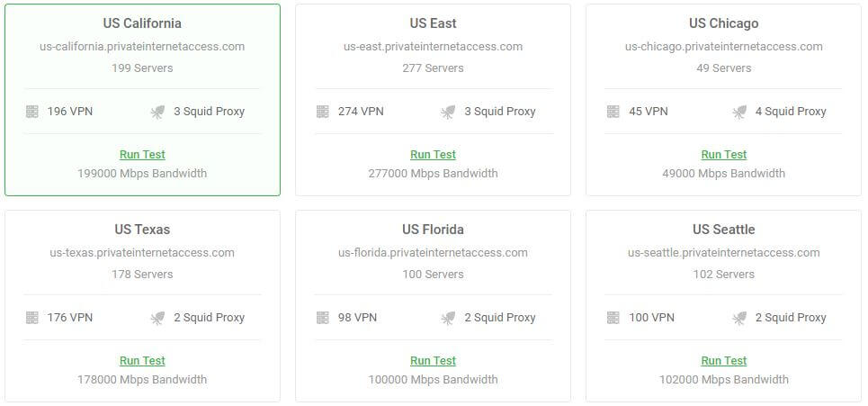Click the squid icon in US Seattle card
The height and width of the screenshot is (406, 868).
coord(739,319)
